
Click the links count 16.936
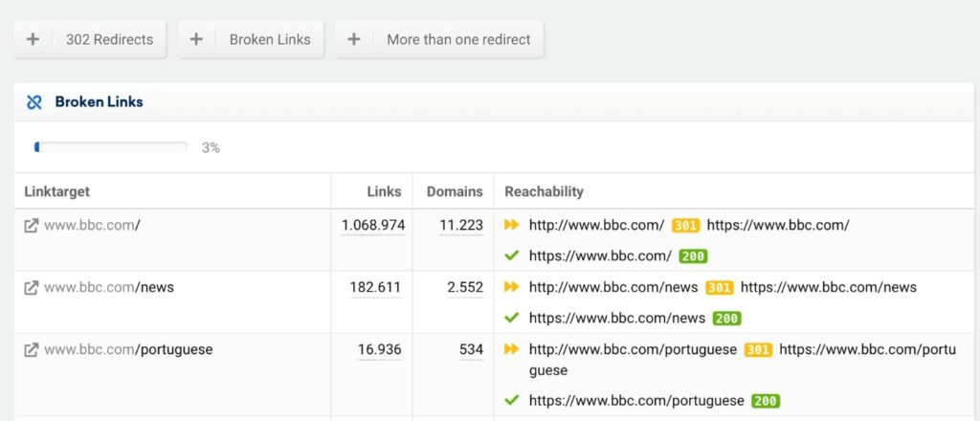point(379,349)
